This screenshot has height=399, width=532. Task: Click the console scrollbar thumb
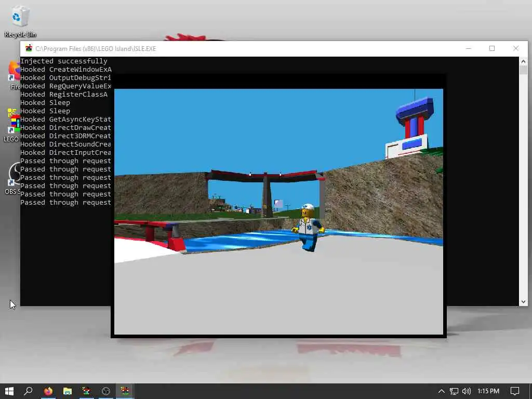pos(523,70)
